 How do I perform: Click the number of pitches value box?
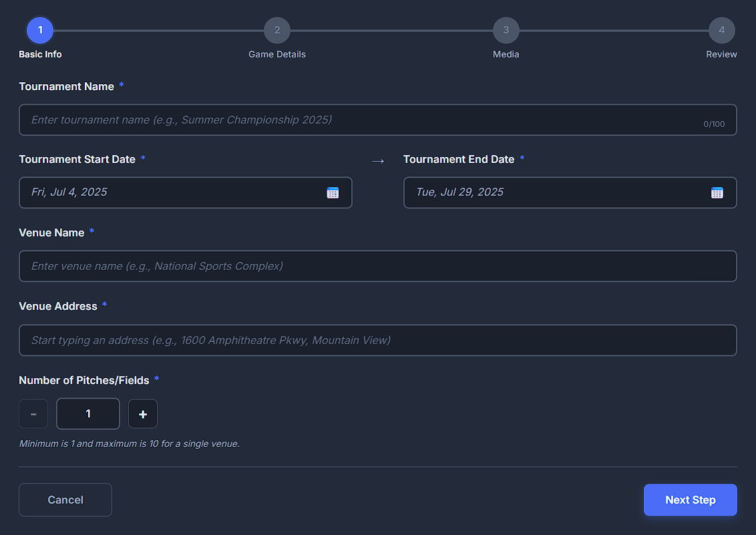pyautogui.click(x=88, y=413)
